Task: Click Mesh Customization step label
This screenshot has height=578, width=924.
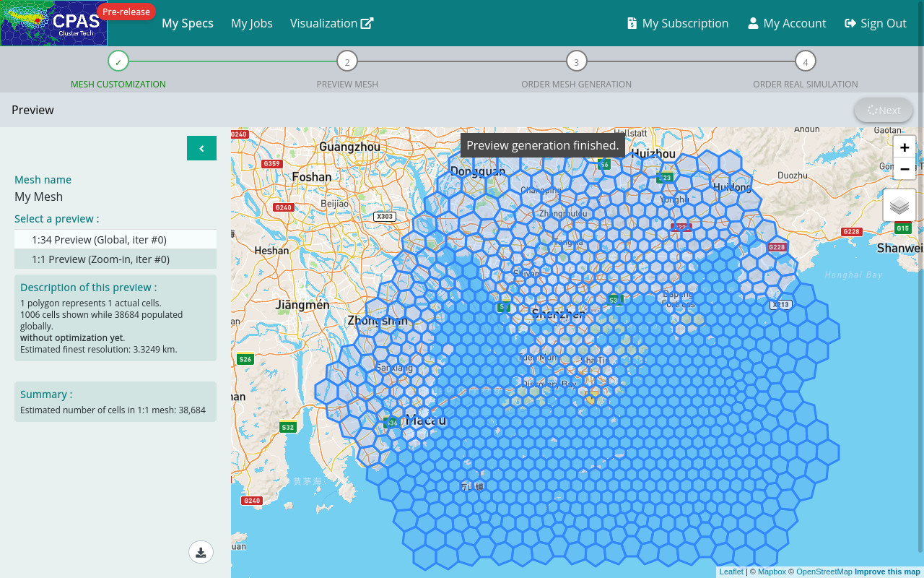Action: tap(118, 84)
